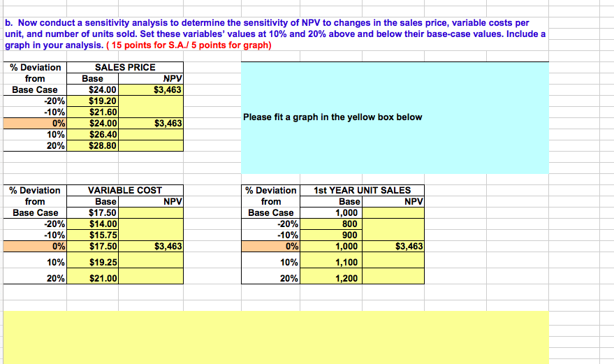Image resolution: width=614 pixels, height=364 pixels.
Task: Click the large yellow graph placeholder box
Action: point(276,337)
